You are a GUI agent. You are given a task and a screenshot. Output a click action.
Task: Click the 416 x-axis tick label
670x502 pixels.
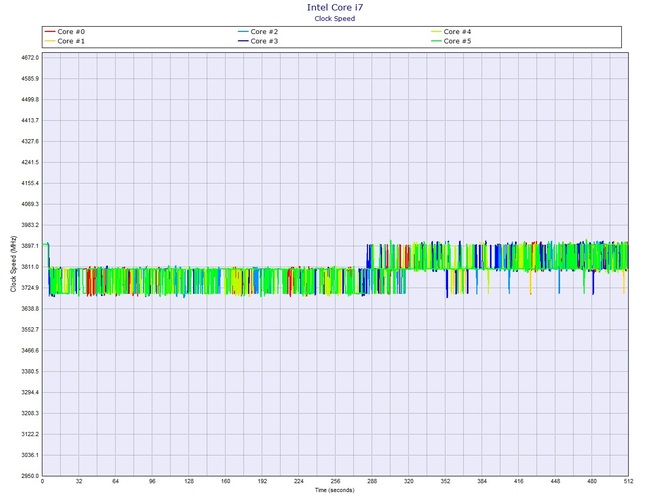pyautogui.click(x=518, y=481)
